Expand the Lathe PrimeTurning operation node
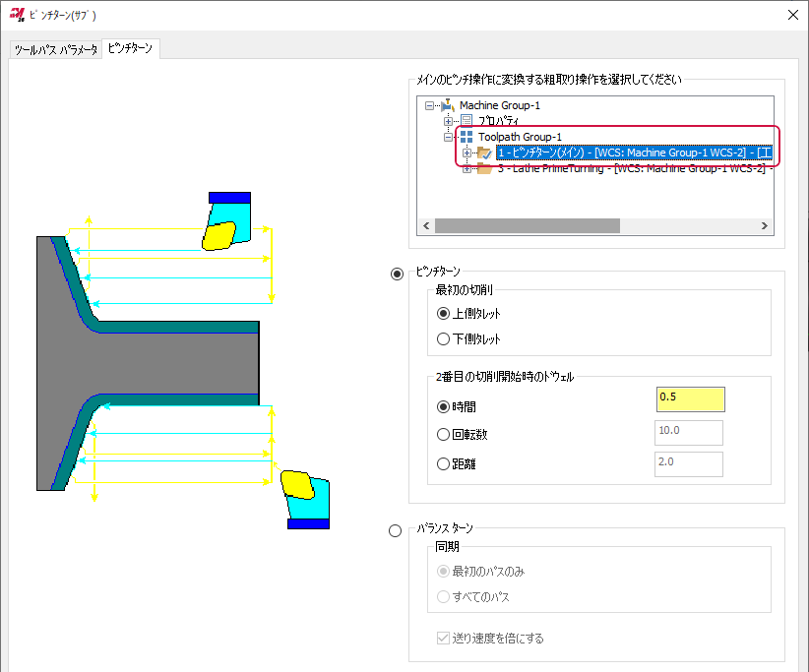The image size is (809, 672). click(x=467, y=169)
